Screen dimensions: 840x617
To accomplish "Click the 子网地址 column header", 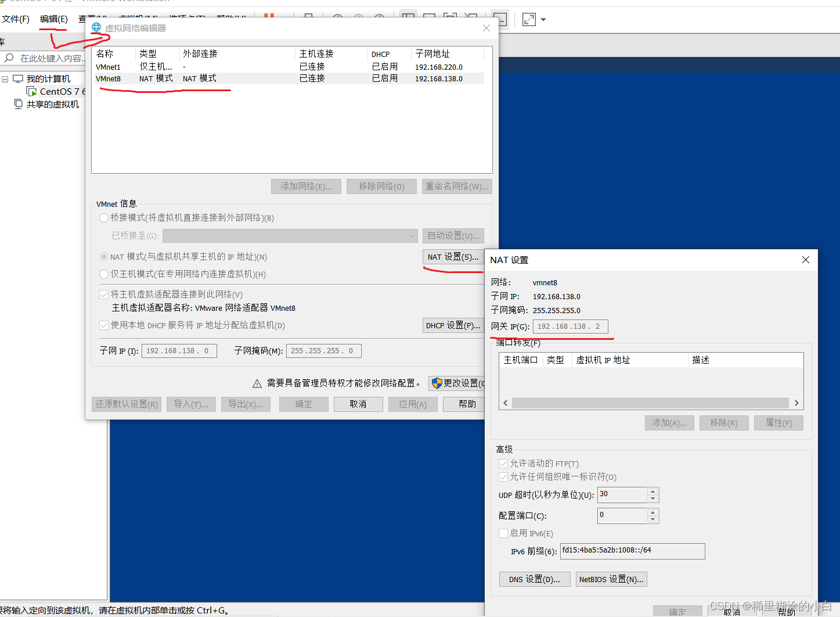I will point(448,53).
